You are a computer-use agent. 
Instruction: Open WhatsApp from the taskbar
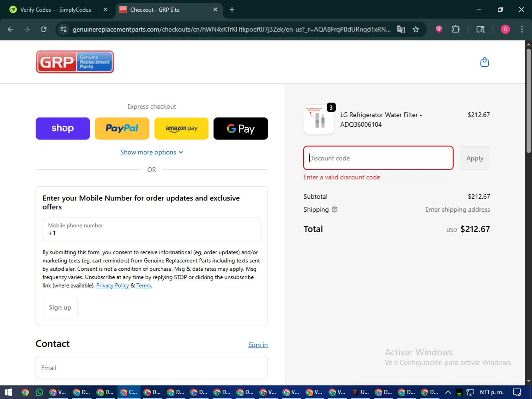coord(39,392)
